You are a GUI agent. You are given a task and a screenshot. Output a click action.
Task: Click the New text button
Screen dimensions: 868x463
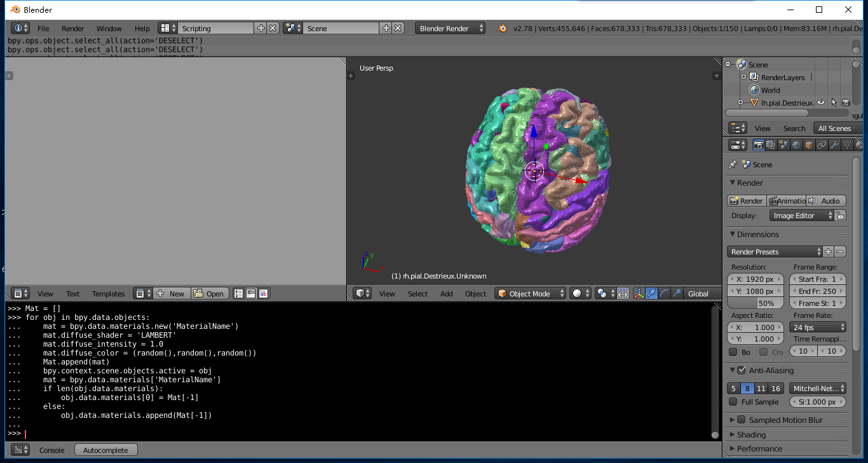point(171,293)
